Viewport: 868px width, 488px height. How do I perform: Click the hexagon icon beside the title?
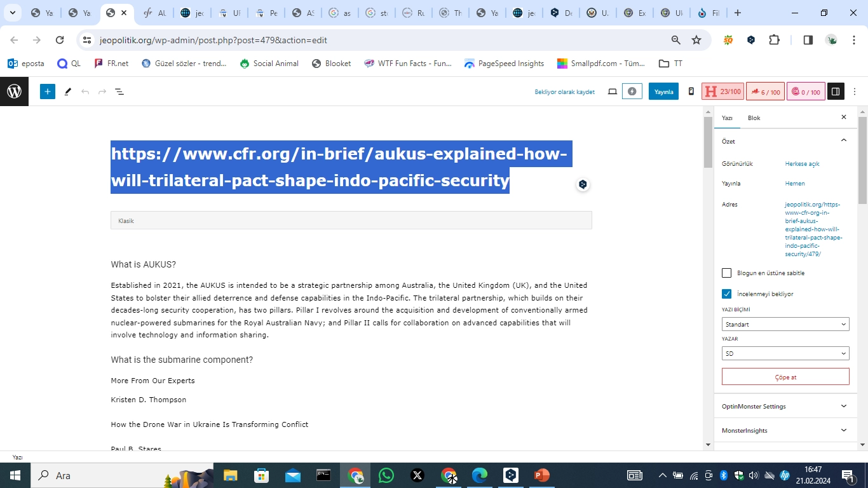[583, 184]
